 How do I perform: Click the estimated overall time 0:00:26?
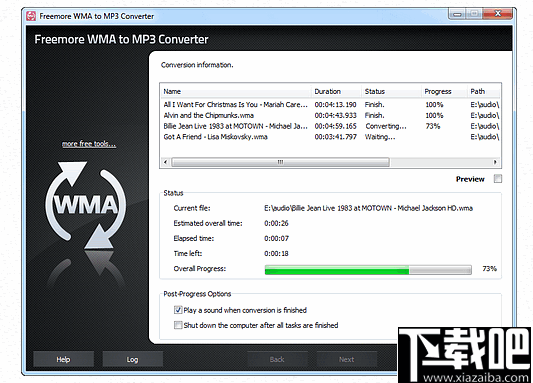(276, 223)
